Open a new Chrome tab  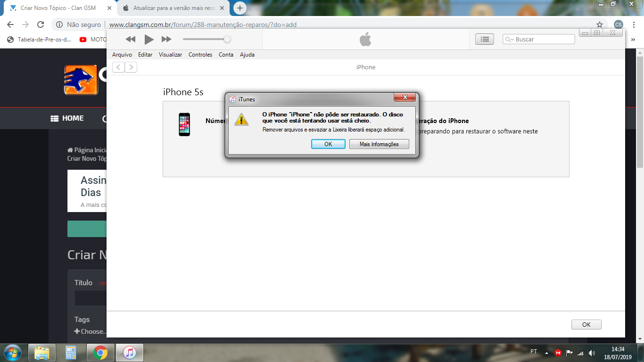[240, 8]
